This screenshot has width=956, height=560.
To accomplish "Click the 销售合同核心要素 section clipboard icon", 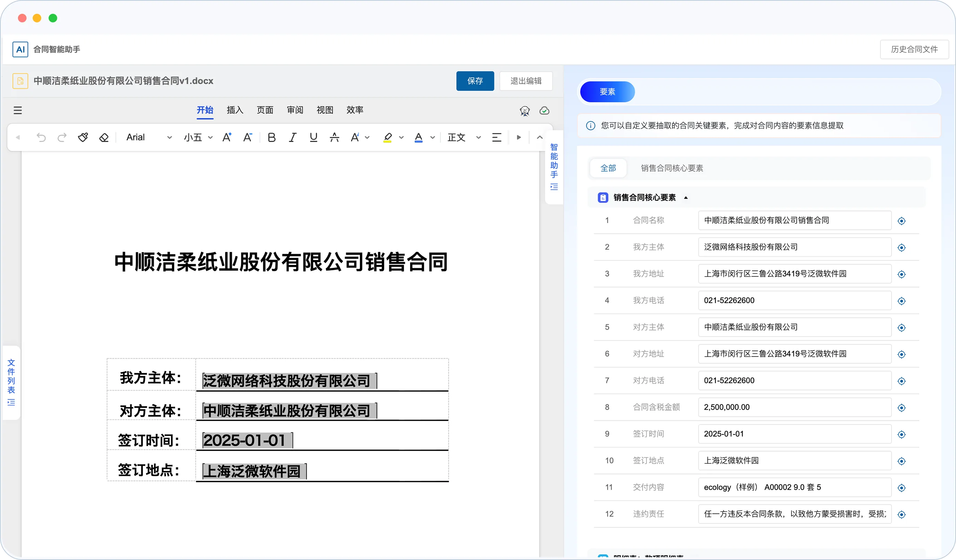I will [603, 198].
